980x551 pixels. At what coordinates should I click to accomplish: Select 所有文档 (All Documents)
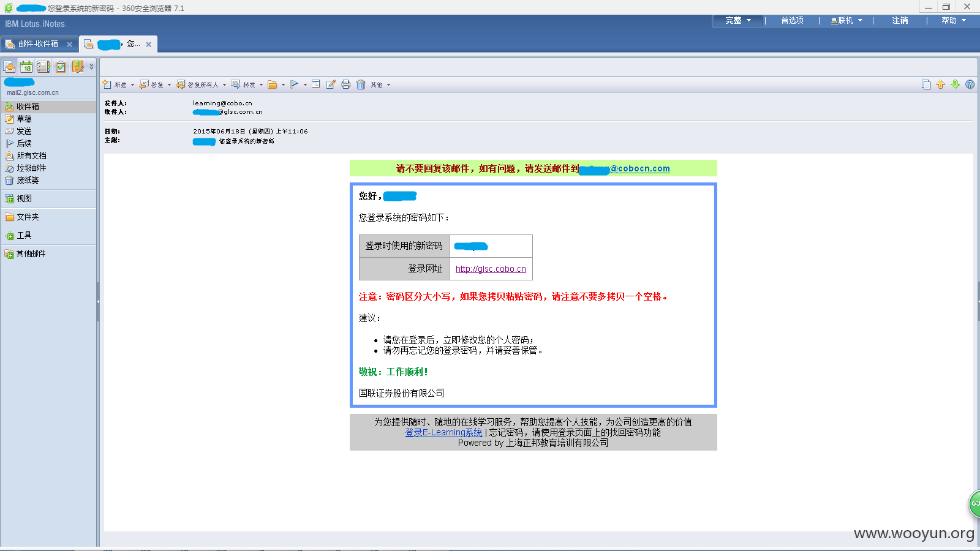tap(48, 156)
